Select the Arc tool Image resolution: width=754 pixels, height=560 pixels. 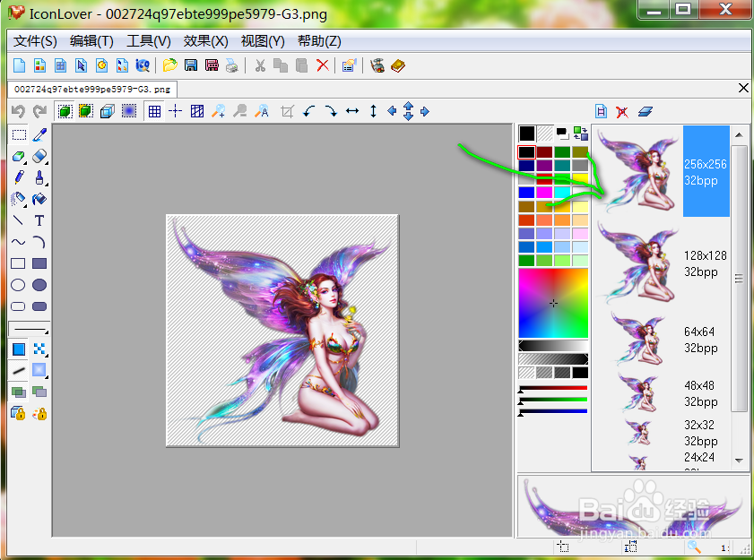(39, 242)
